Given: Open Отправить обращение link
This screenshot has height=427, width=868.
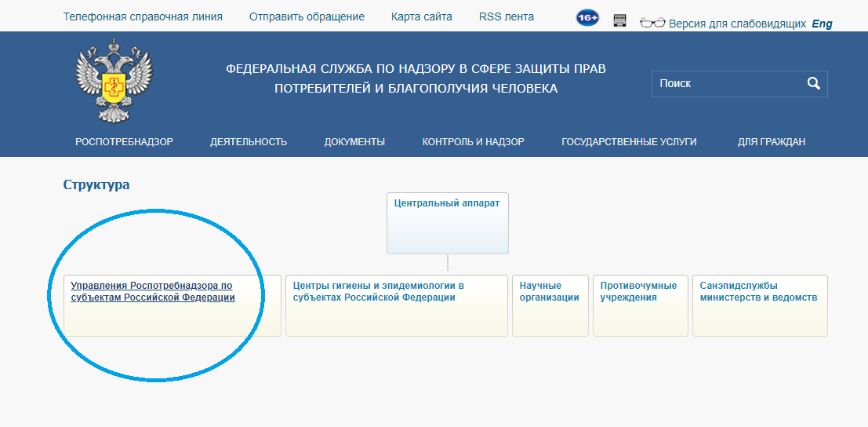Looking at the screenshot, I should [x=307, y=16].
